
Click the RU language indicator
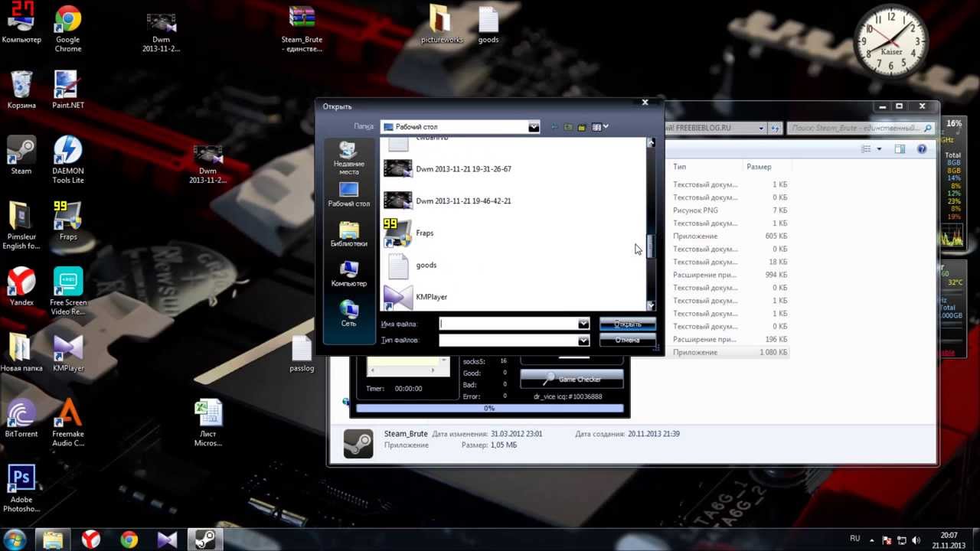tap(855, 540)
